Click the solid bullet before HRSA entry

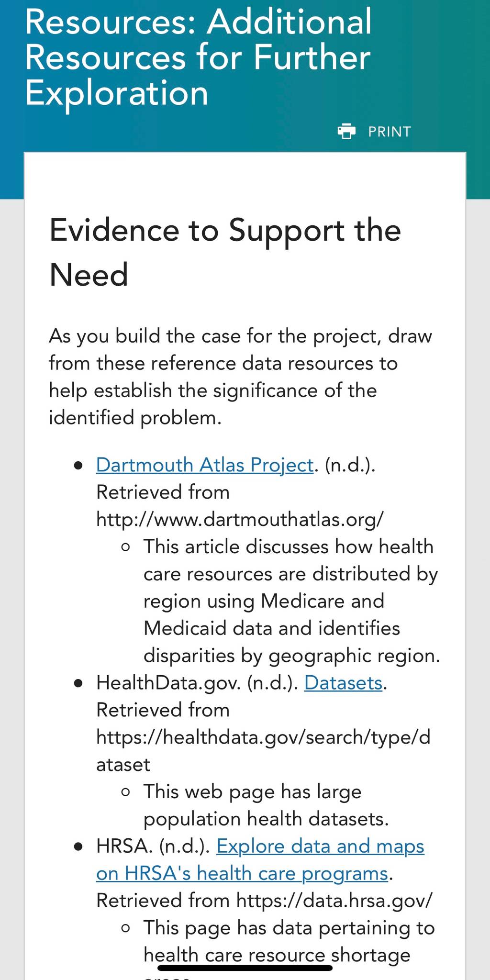[78, 846]
